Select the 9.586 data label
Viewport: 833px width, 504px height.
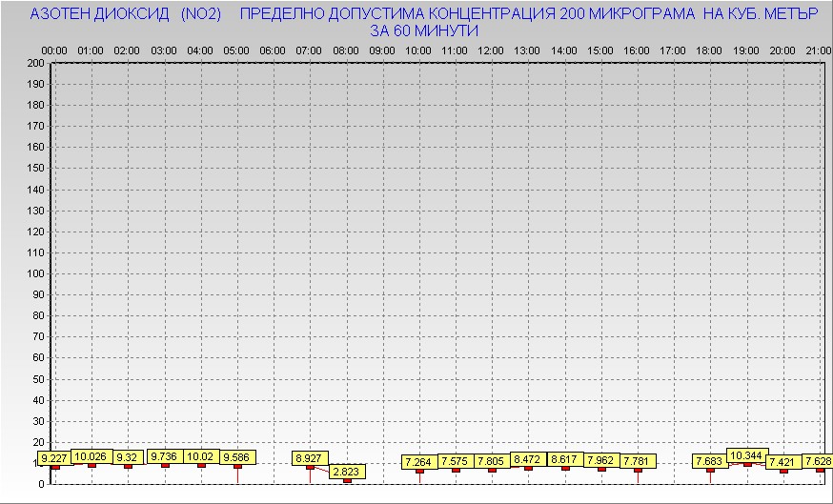(237, 457)
